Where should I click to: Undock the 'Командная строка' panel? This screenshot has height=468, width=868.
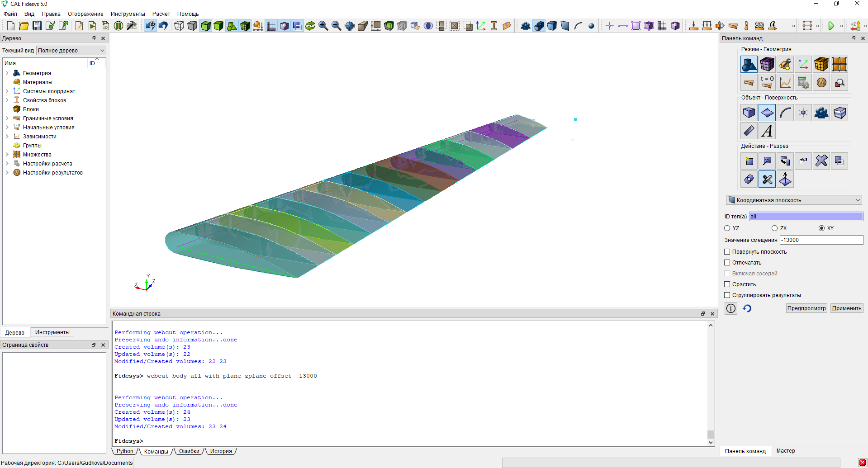703,314
